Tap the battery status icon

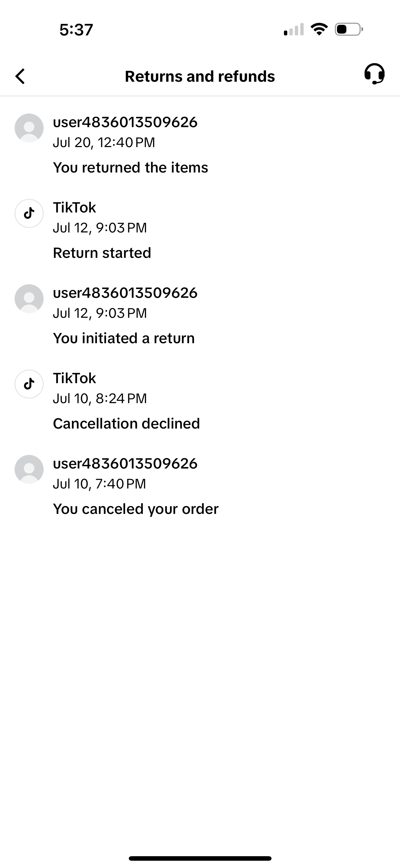tap(349, 29)
